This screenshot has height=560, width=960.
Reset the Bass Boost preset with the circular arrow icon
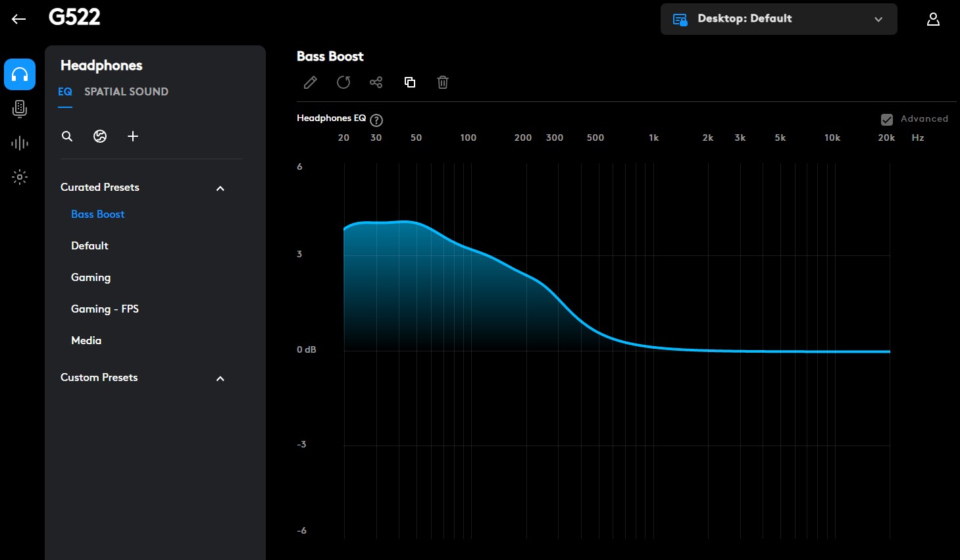pyautogui.click(x=343, y=82)
